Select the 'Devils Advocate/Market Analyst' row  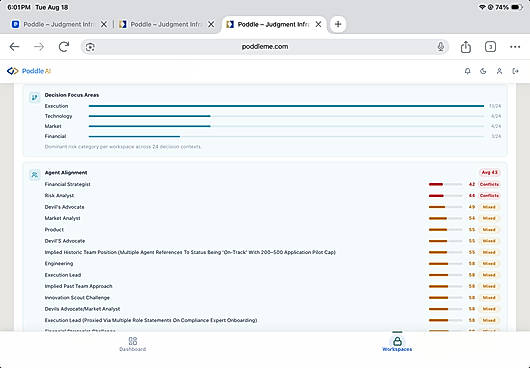pyautogui.click(x=272, y=309)
